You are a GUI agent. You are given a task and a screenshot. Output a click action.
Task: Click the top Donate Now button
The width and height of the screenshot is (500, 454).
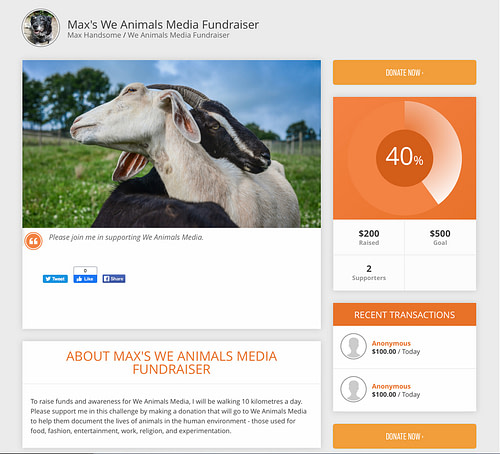(404, 72)
